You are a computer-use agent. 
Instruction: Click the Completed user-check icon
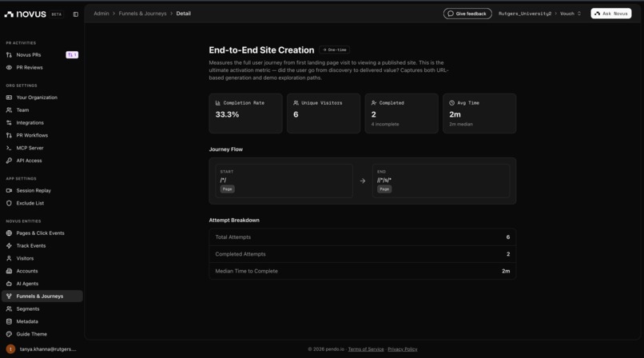coord(374,103)
